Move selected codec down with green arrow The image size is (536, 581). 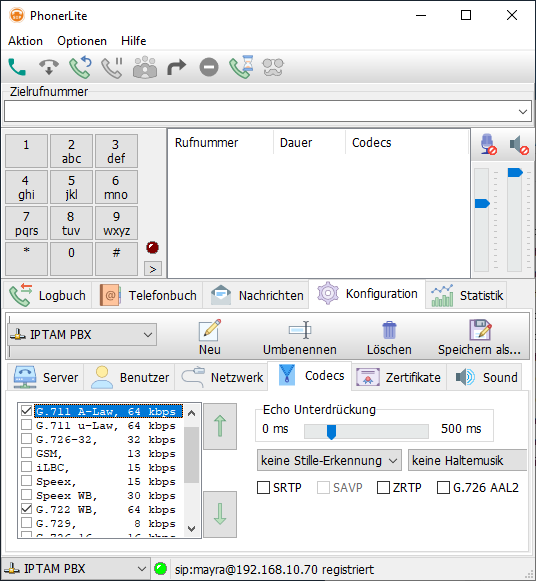pyautogui.click(x=220, y=514)
